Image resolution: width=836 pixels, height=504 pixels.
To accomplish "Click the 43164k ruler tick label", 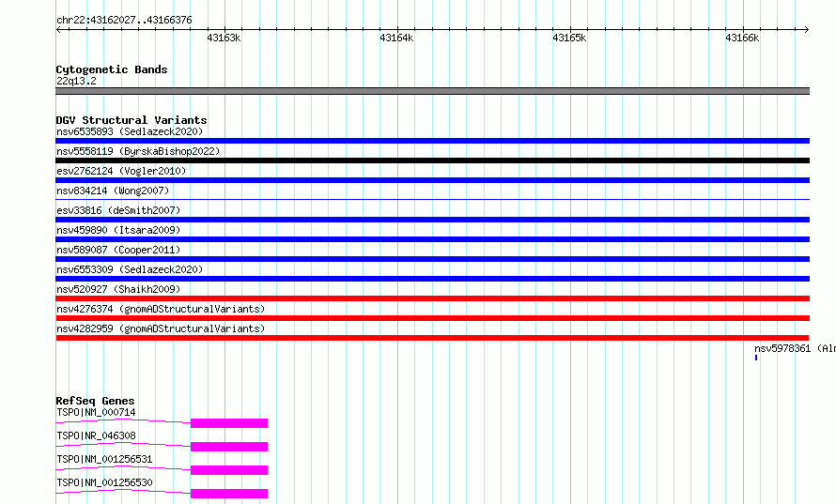I will (396, 38).
